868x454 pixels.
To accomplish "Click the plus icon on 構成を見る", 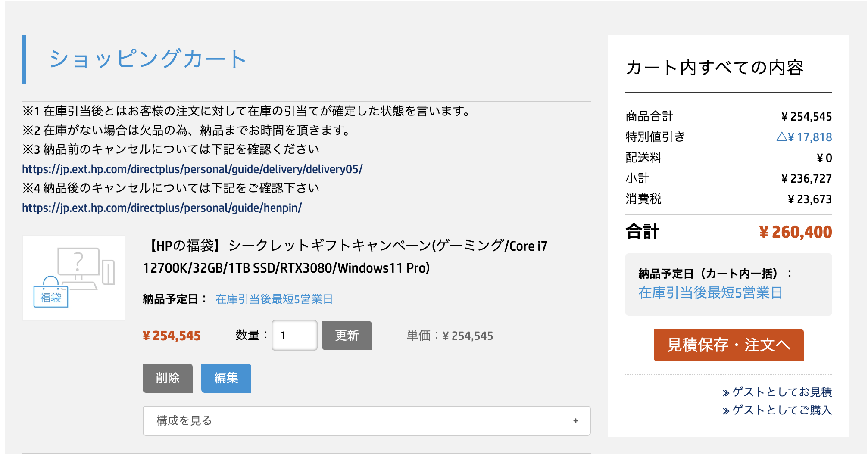I will [575, 421].
